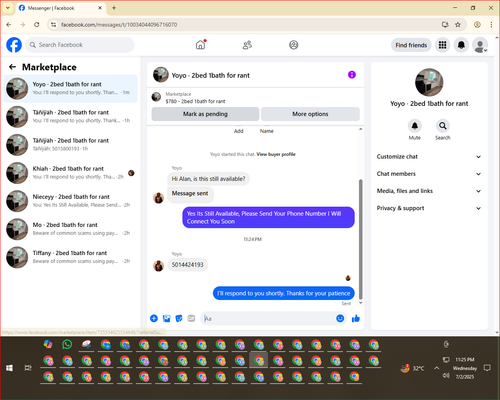Click the Facebook logo icon
500x400 pixels.
(x=14, y=45)
